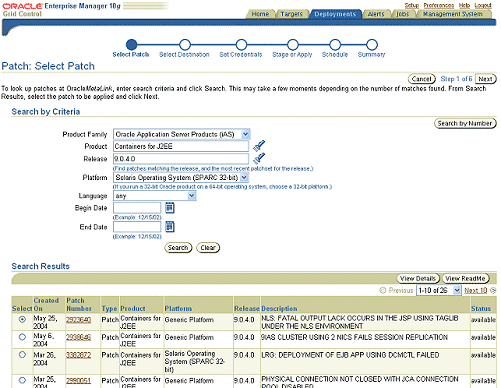
Task: Open the Release search flashlight icon
Action: pyautogui.click(x=259, y=158)
